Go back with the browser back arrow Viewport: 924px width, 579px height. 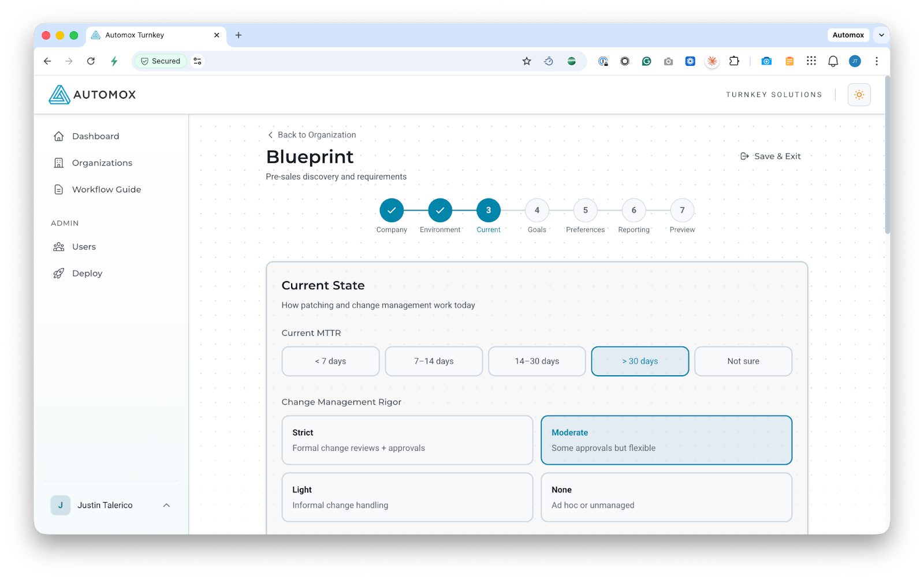(x=47, y=61)
